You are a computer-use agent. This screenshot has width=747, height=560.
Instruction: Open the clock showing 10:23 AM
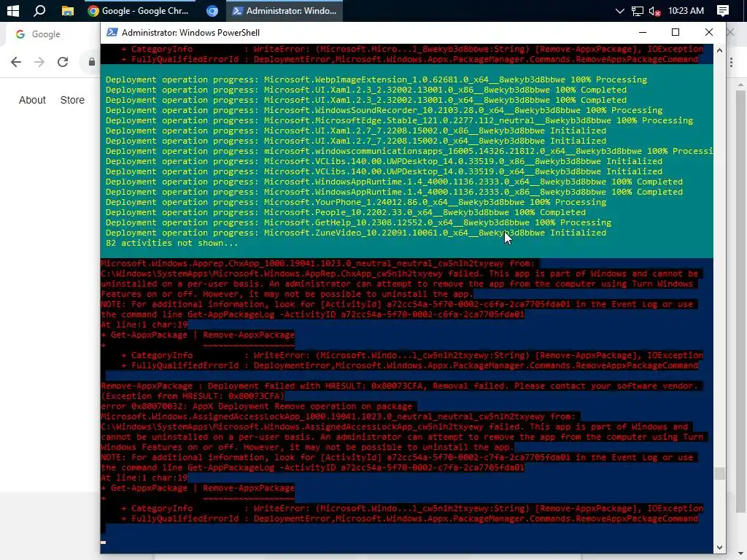(x=686, y=10)
